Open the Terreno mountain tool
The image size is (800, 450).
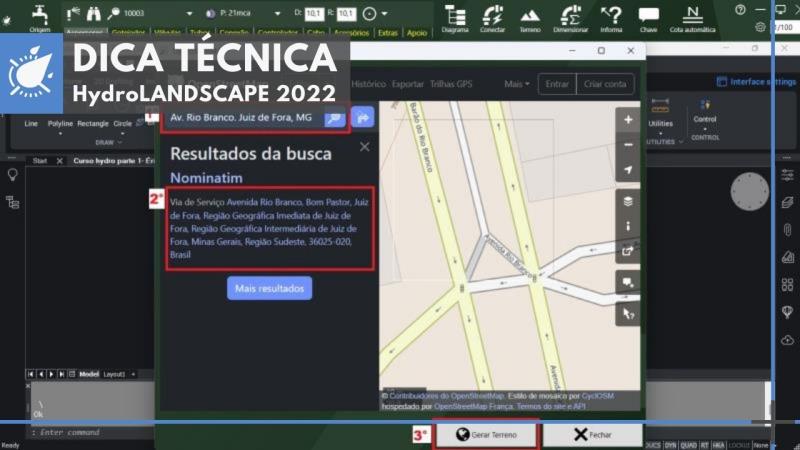(530, 18)
